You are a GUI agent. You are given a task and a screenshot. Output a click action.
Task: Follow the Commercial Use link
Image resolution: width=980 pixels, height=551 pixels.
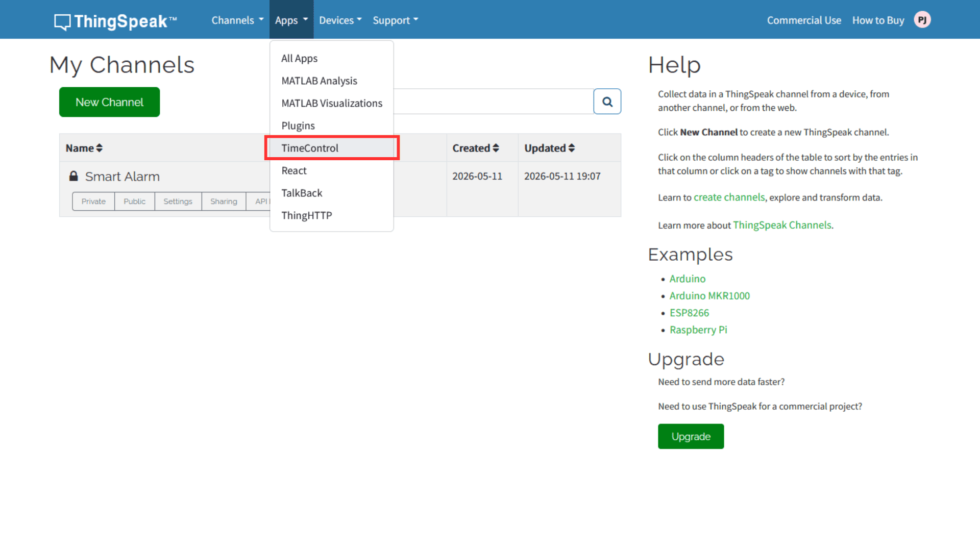point(804,20)
